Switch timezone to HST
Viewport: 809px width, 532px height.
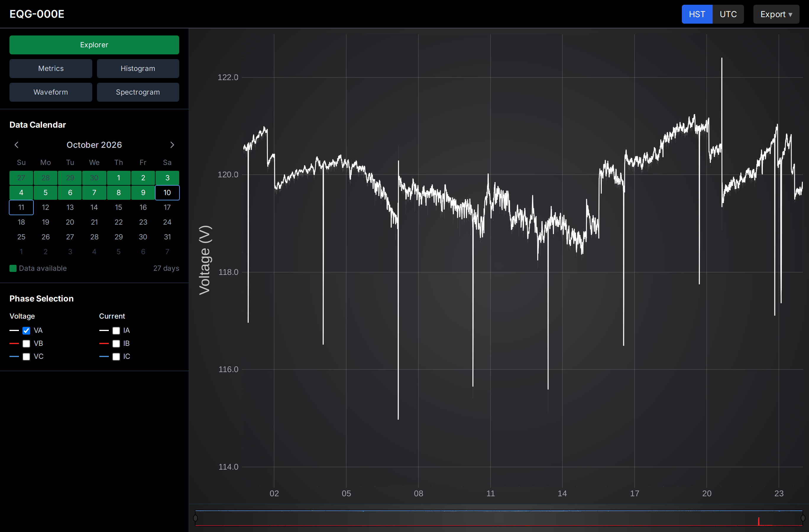coord(697,14)
